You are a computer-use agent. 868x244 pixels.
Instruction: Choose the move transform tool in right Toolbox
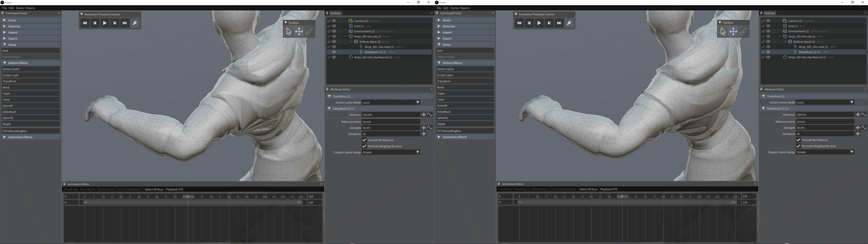pyautogui.click(x=733, y=32)
